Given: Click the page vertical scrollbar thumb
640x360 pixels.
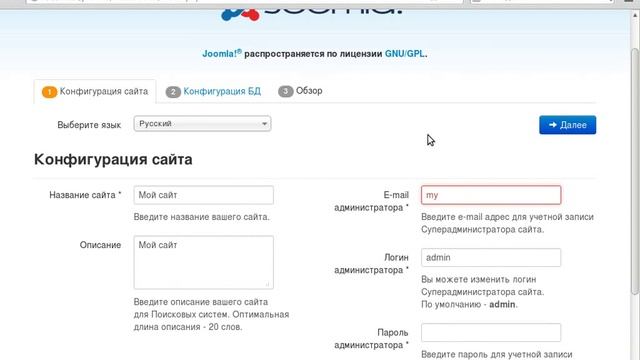Looking at the screenshot, I should coord(635,171).
